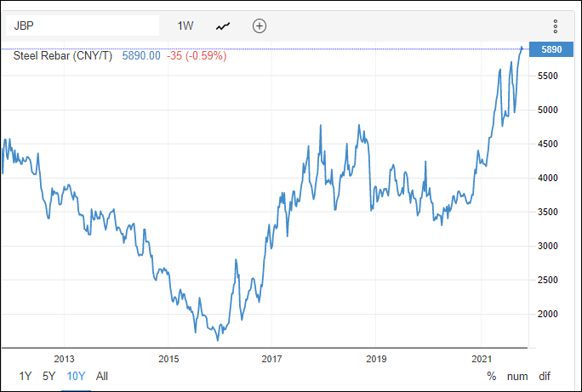Toggle the num display mode

pyautogui.click(x=517, y=376)
